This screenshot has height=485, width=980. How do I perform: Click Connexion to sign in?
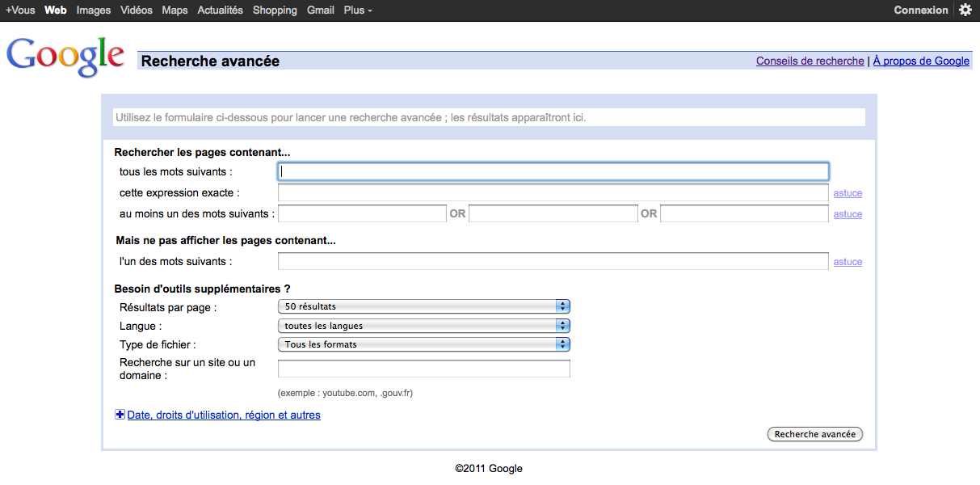[921, 11]
